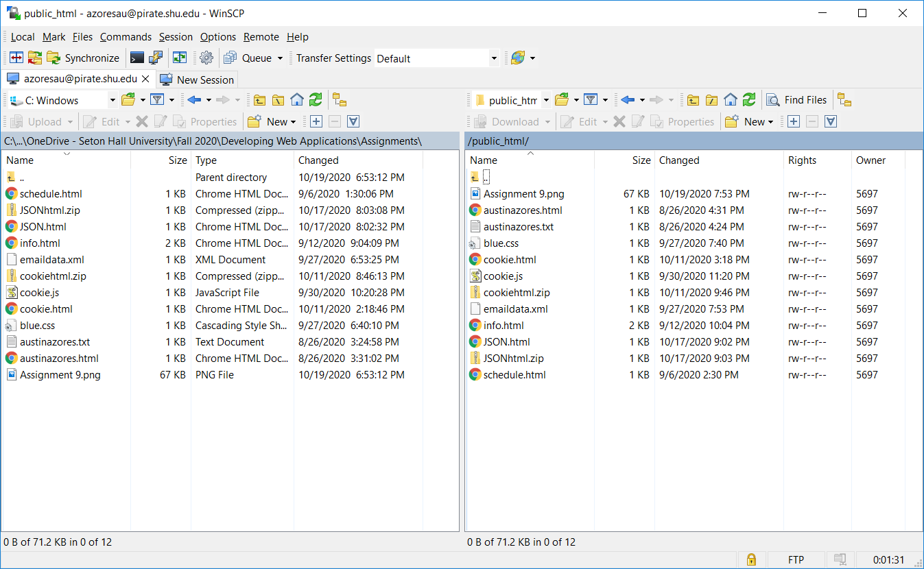The image size is (924, 569).
Task: Expand the Transfer Settings Default dropdown
Action: [493, 59]
